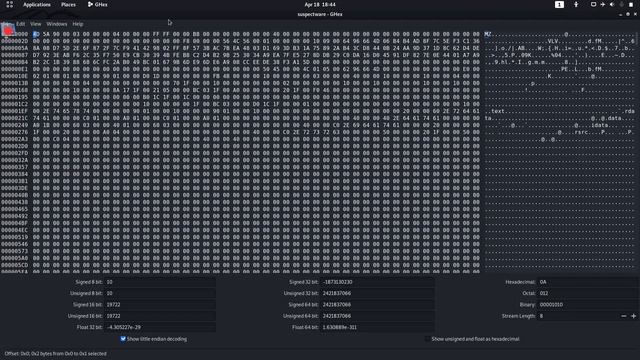Click the clock showing Apr 18 18:44

tap(320, 4)
